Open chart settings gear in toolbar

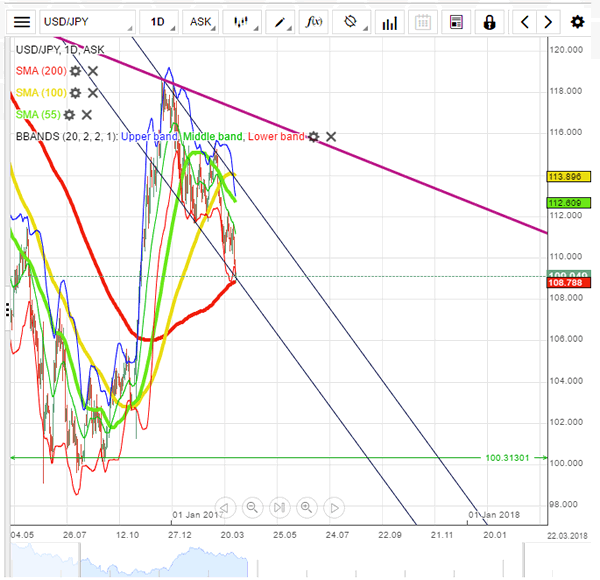tap(577, 22)
